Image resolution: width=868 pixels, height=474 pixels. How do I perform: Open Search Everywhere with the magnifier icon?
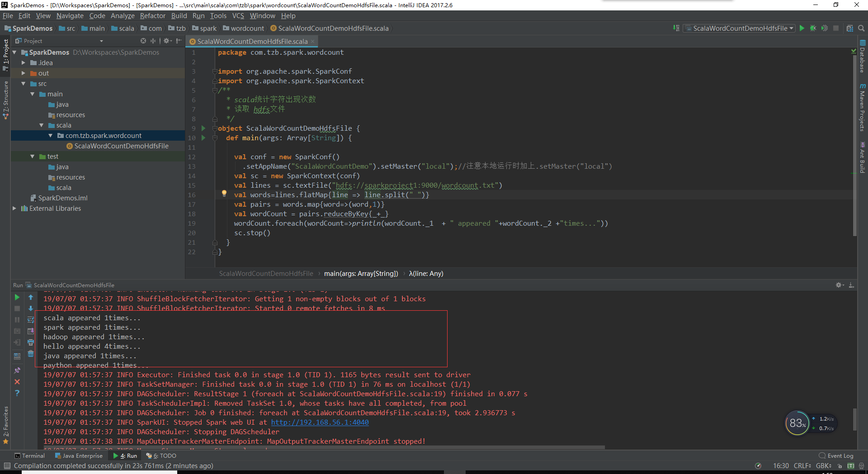coord(861,28)
